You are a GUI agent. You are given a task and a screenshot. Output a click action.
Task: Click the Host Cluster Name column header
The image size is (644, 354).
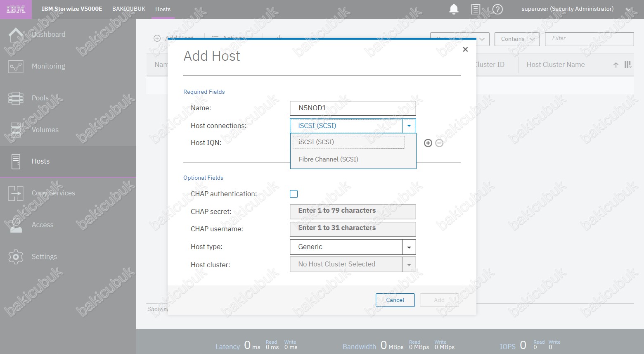point(555,65)
